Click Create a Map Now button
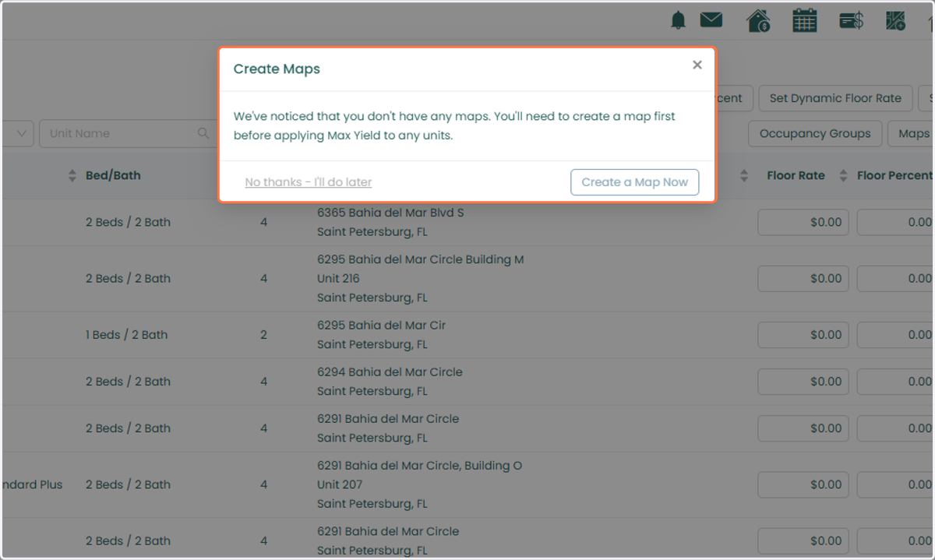 coord(635,182)
